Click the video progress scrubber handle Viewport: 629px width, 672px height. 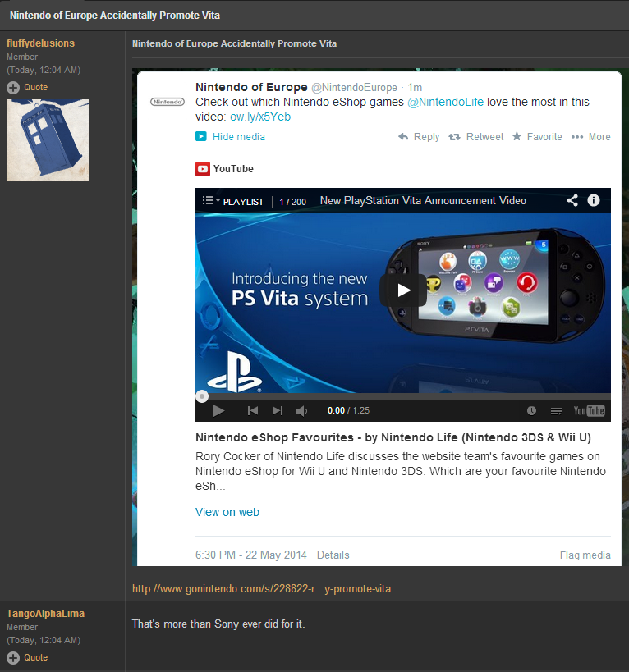pyautogui.click(x=202, y=396)
